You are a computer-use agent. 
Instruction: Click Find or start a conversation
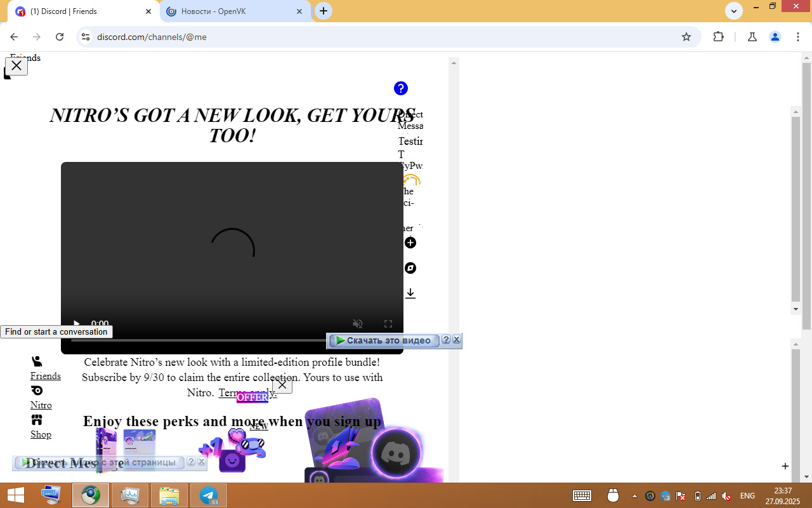click(x=56, y=331)
